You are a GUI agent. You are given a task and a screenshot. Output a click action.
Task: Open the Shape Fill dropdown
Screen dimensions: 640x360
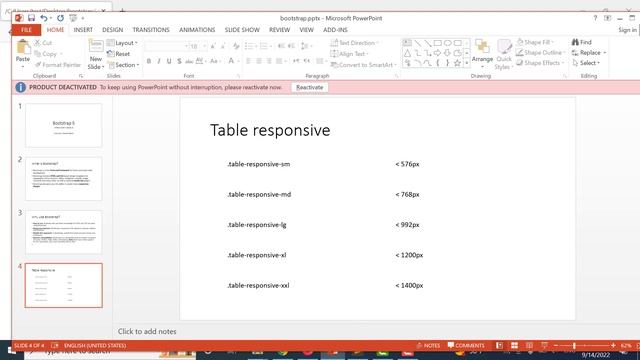point(535,42)
